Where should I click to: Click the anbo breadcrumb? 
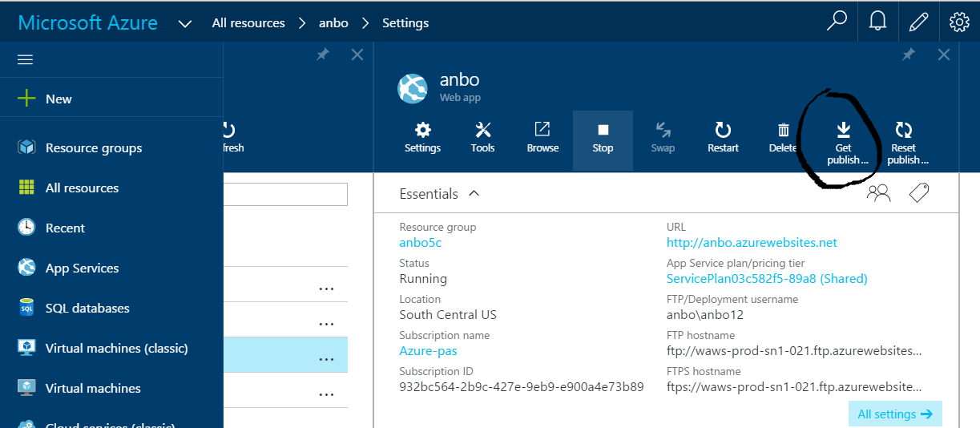point(333,23)
